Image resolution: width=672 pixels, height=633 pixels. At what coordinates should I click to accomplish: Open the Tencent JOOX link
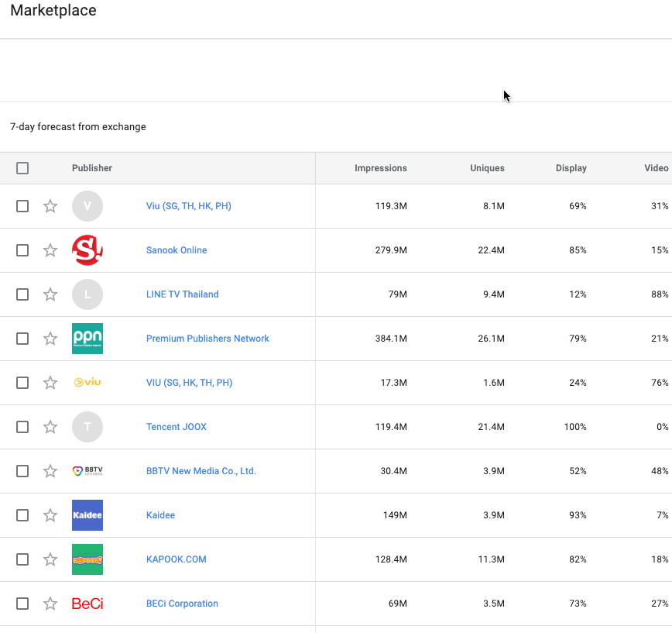point(177,427)
